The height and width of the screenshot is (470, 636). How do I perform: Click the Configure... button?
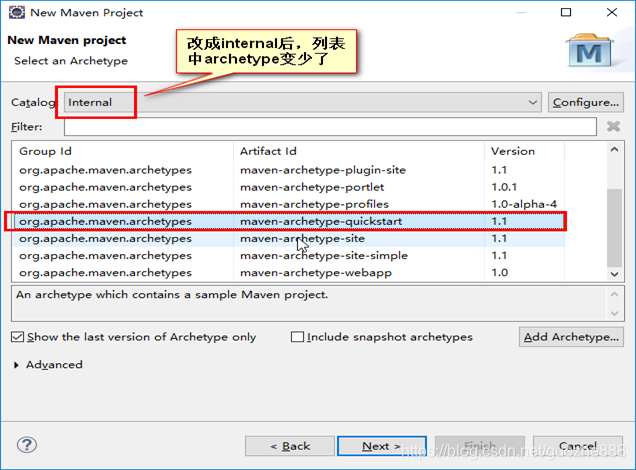(x=586, y=102)
